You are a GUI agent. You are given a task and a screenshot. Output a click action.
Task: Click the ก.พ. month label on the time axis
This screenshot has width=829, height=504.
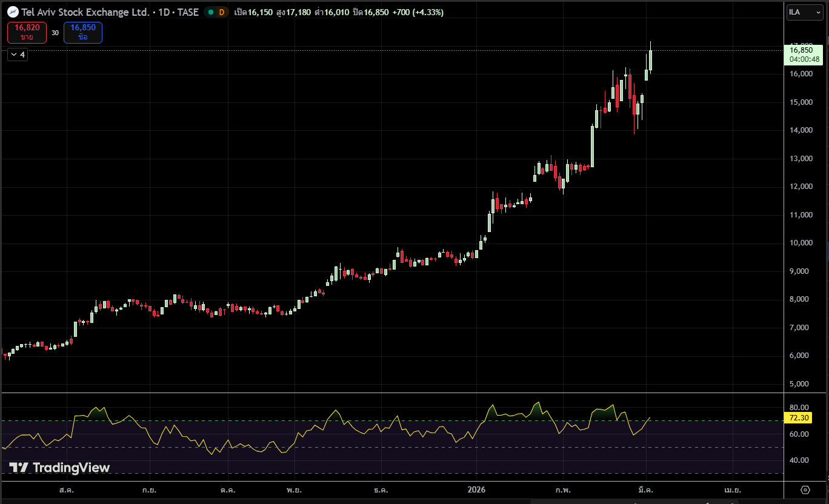point(563,489)
